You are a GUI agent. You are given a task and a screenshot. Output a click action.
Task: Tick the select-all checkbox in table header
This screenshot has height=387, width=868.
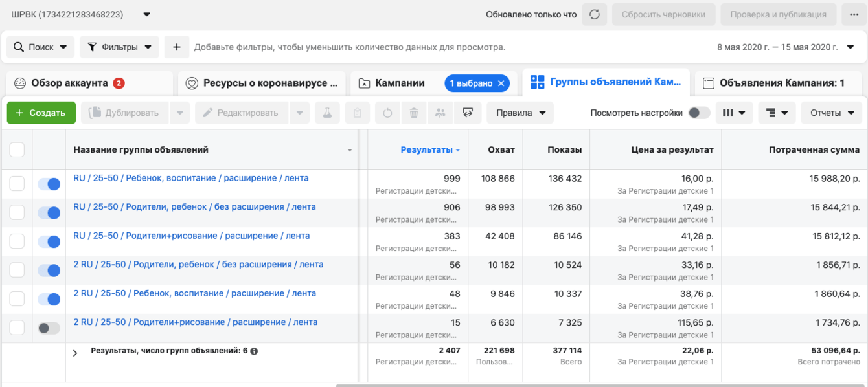click(17, 149)
